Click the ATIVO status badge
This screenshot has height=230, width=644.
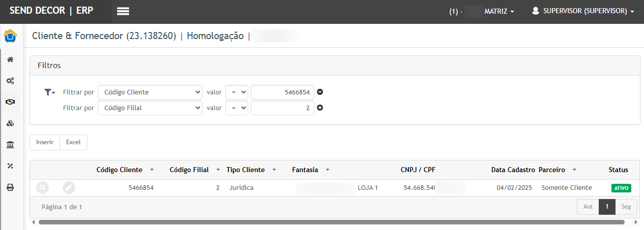pos(621,188)
